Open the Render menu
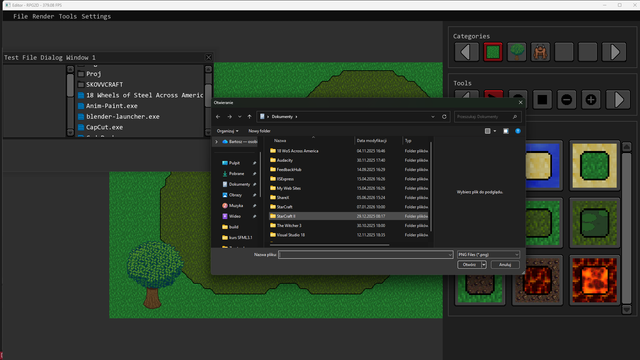 click(x=43, y=16)
